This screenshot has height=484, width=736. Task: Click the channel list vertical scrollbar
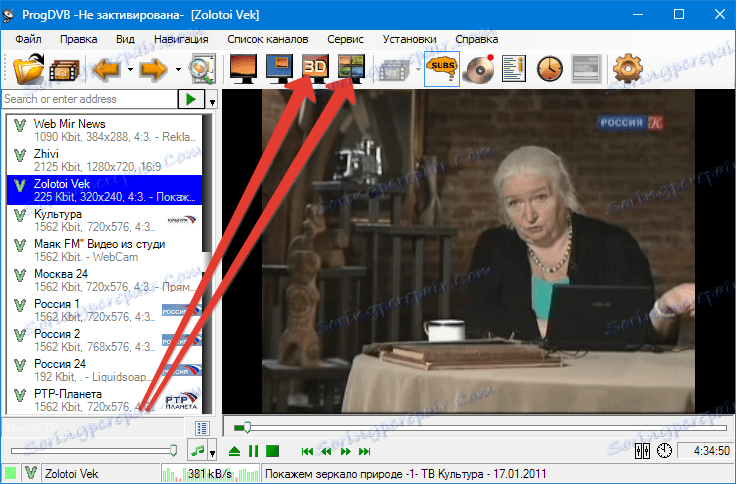pyautogui.click(x=207, y=264)
